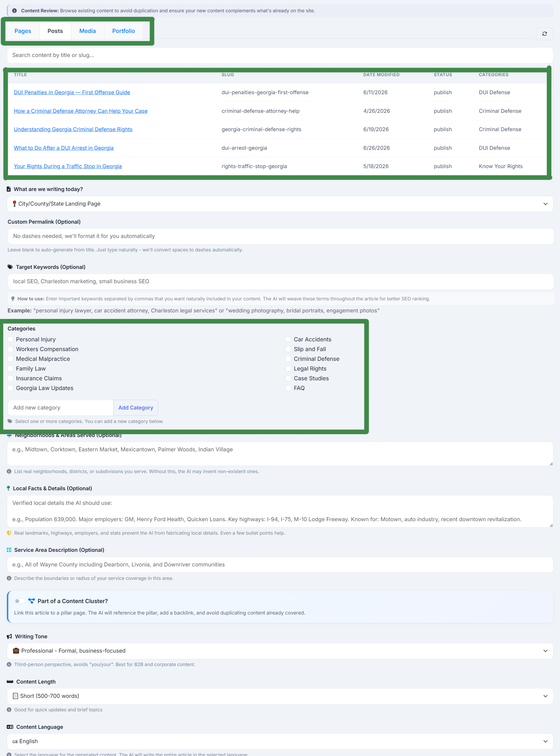
Task: Open Your Rights During a Traffic Stop post
Action: pyautogui.click(x=68, y=166)
